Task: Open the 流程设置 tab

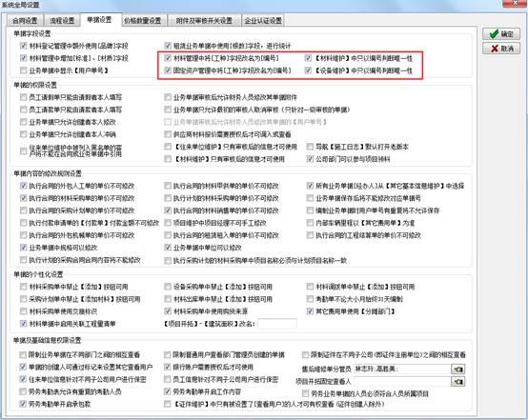Action: click(62, 21)
